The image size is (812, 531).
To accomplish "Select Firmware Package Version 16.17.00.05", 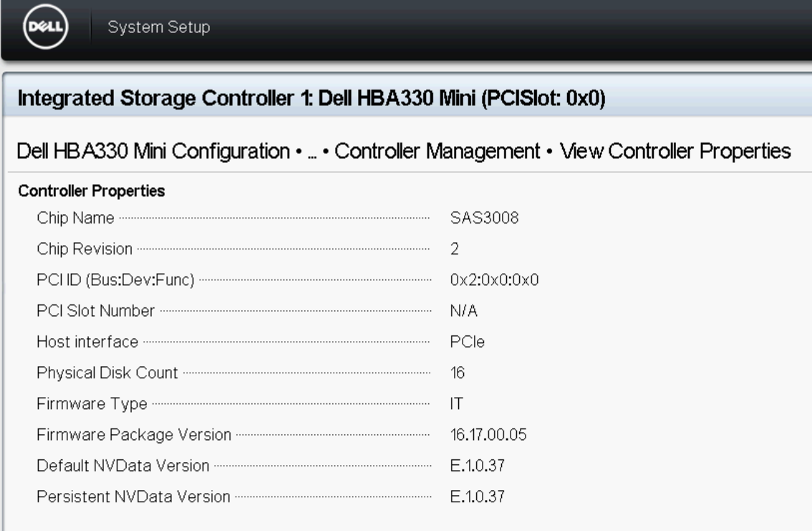I will coord(488,435).
